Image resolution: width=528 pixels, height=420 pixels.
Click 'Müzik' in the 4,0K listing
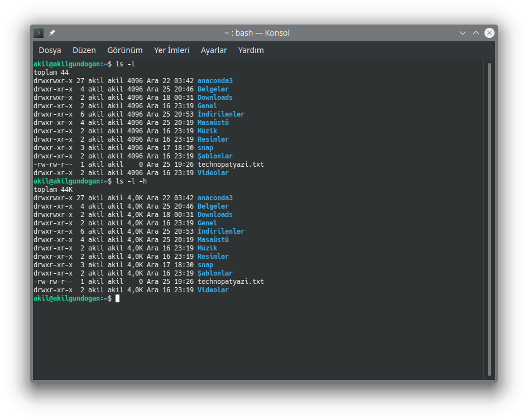(x=208, y=248)
